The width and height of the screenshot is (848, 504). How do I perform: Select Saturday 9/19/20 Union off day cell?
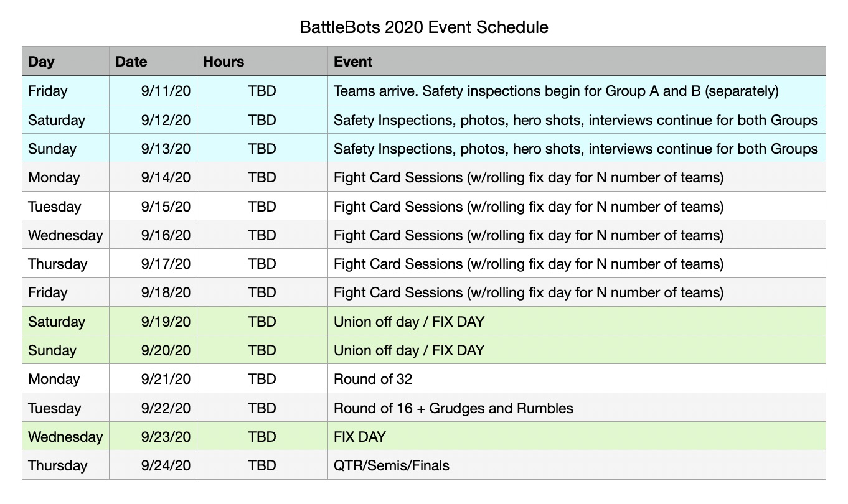pos(577,322)
